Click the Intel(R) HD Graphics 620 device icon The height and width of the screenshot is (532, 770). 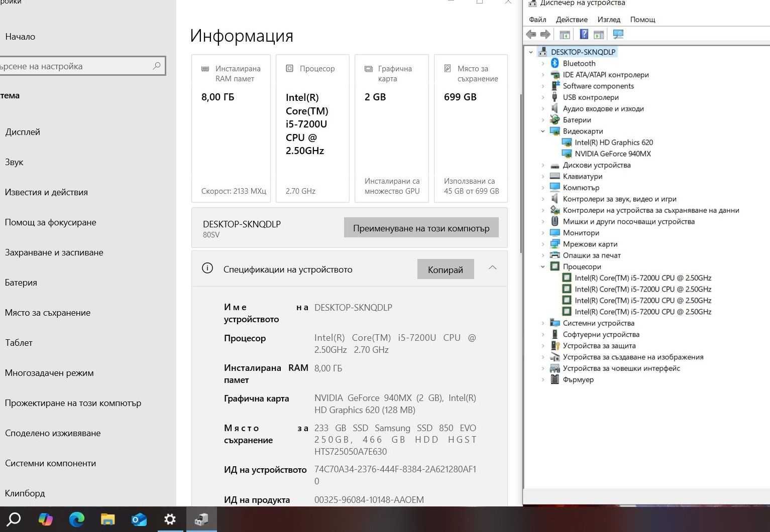tap(567, 143)
